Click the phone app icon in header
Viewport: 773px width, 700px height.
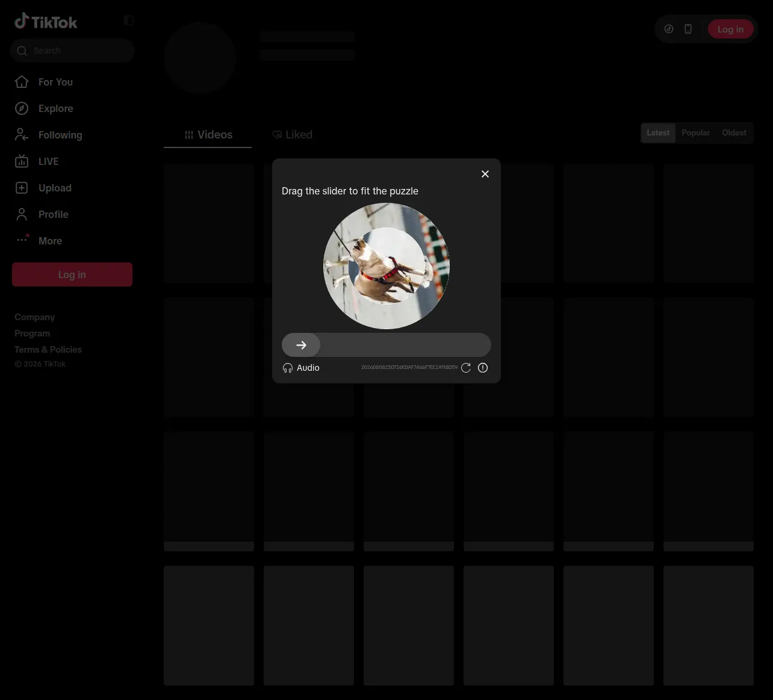688,29
